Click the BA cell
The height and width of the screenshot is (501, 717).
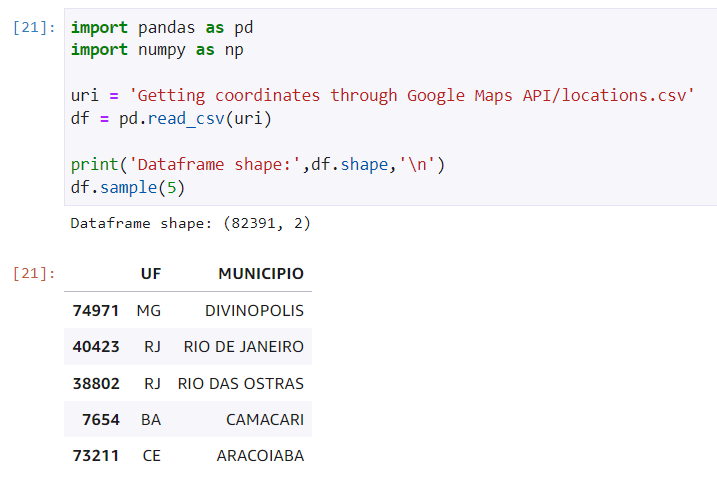[x=151, y=420]
